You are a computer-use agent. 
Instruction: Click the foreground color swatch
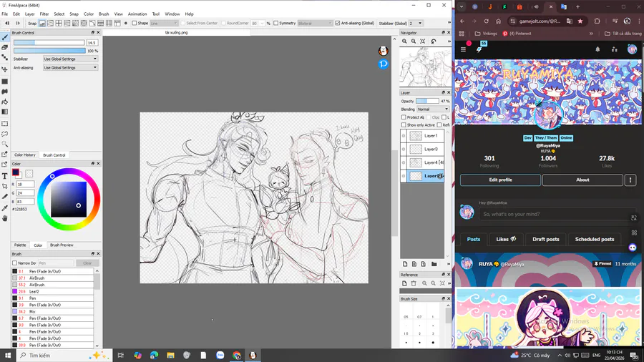click(x=16, y=172)
